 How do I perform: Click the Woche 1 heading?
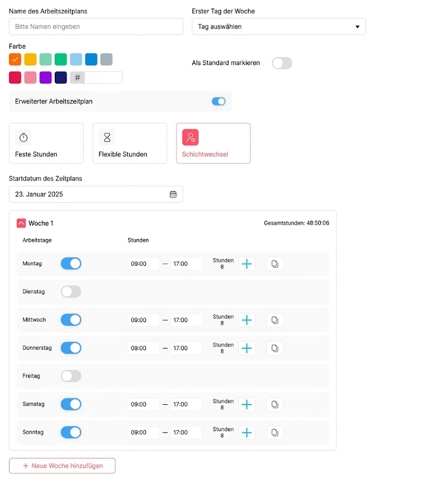[x=41, y=224]
